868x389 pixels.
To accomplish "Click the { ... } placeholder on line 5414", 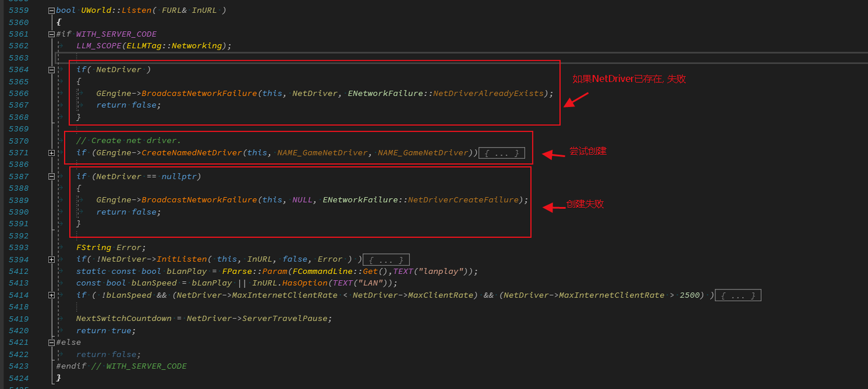I will point(738,295).
